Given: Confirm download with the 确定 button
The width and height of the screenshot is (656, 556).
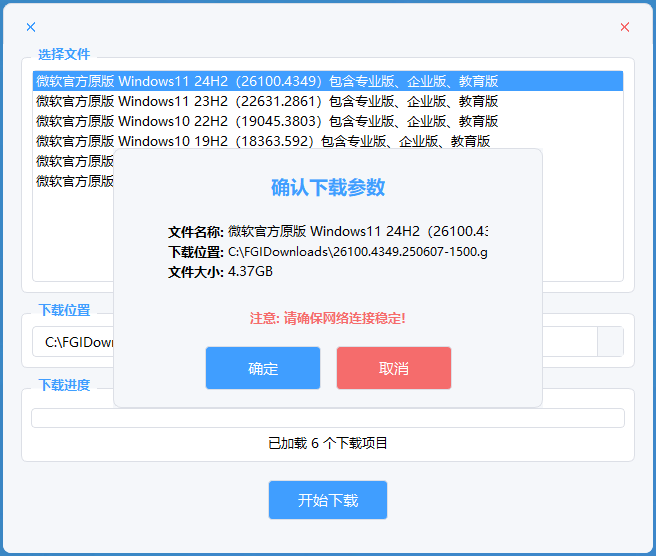Looking at the screenshot, I should pos(263,368).
